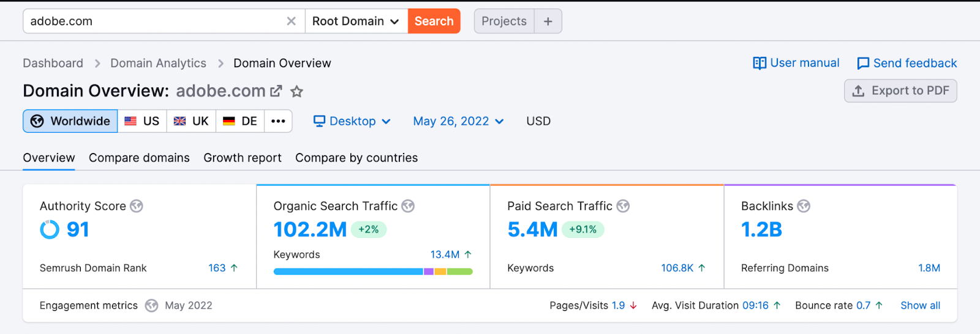Click the +9.1% paid growth badge
The height and width of the screenshot is (334, 980).
click(582, 229)
